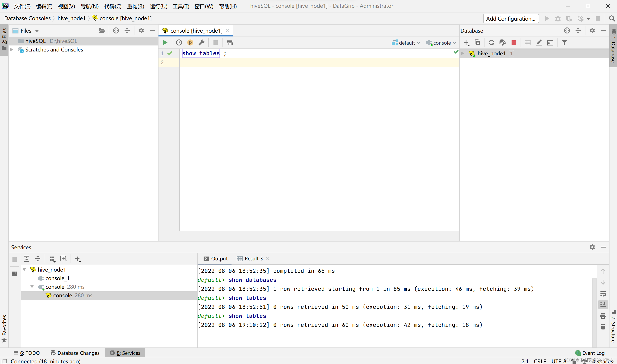
Task: Click Add Configuration button
Action: (511, 19)
